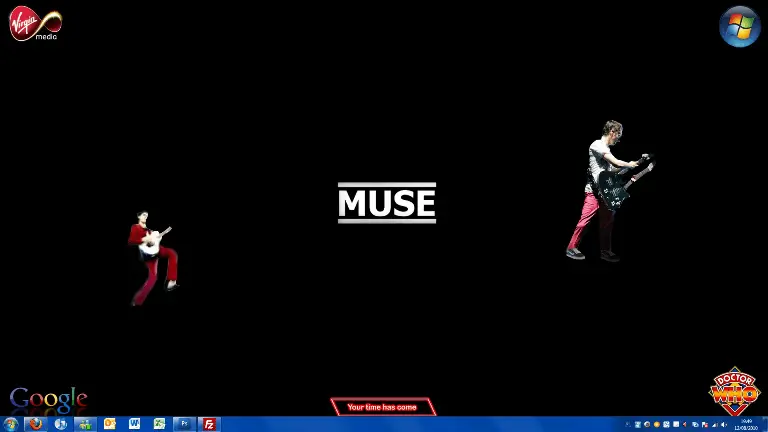Click the Windows logo in top-right corner
Viewport: 768px width, 432px height.
(x=740, y=26)
